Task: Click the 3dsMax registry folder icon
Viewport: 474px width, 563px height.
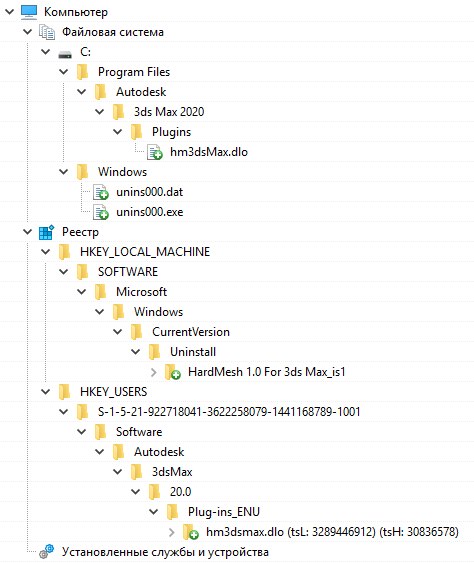Action: click(136, 471)
